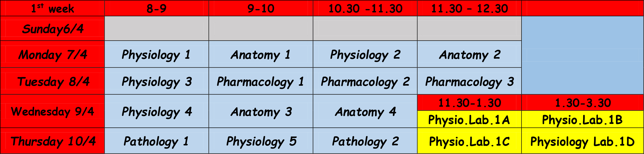Image resolution: width=644 pixels, height=154 pixels.
Task: Select the Anatomy 1 cell
Action: pos(261,54)
